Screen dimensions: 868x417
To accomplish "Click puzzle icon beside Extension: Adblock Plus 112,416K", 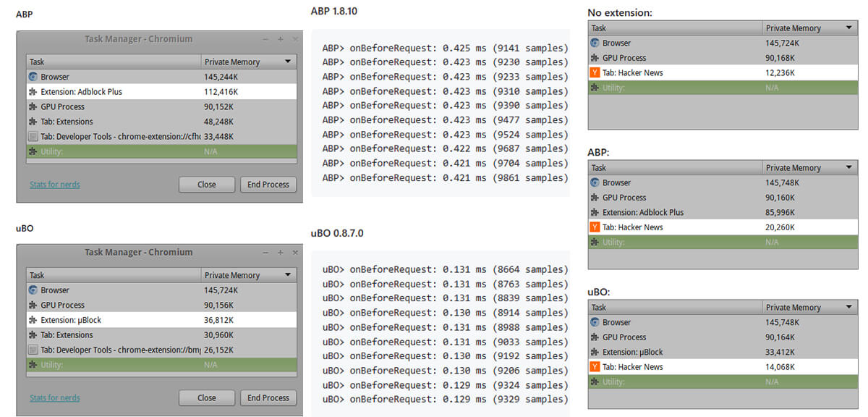I will (x=33, y=92).
